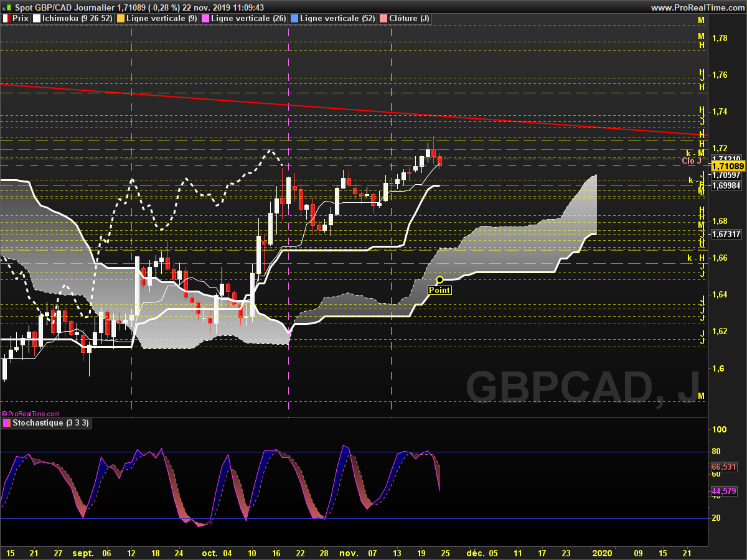Select the Ligne verticale (52) label
The image size is (747, 560).
[x=337, y=19]
